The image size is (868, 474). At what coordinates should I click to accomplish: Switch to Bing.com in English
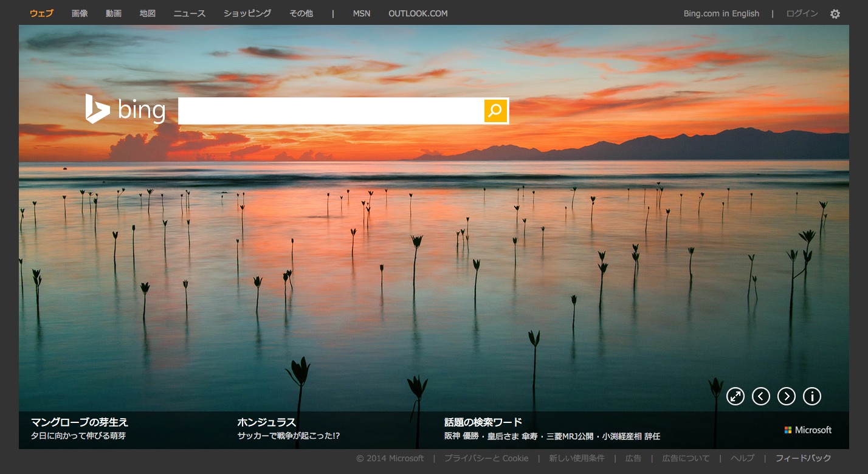click(x=721, y=13)
